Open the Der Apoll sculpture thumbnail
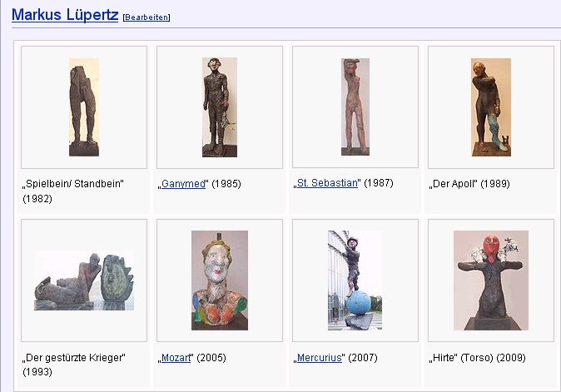561x392 pixels. click(x=491, y=107)
